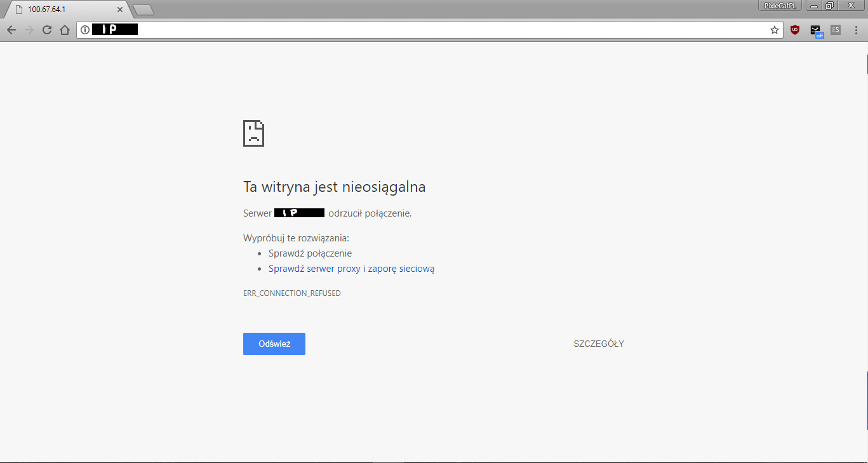Click the sad page error icon
The image size is (868, 463).
(x=253, y=133)
